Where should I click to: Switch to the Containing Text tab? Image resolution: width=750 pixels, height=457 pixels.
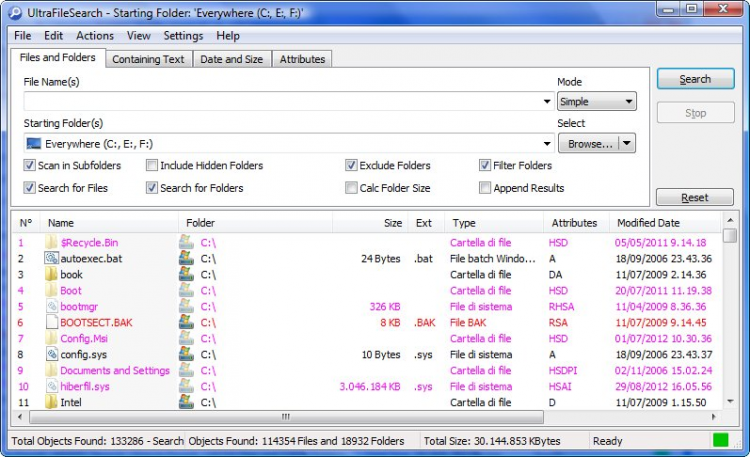pyautogui.click(x=148, y=59)
